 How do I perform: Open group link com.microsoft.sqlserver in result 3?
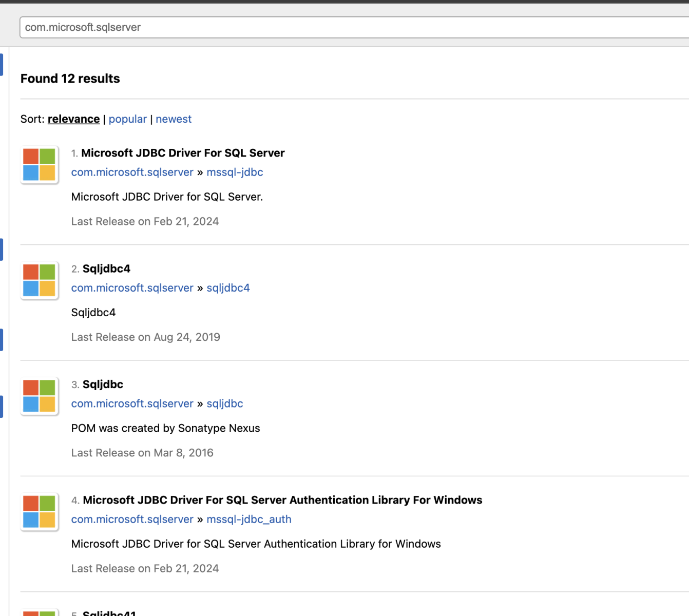click(x=132, y=403)
